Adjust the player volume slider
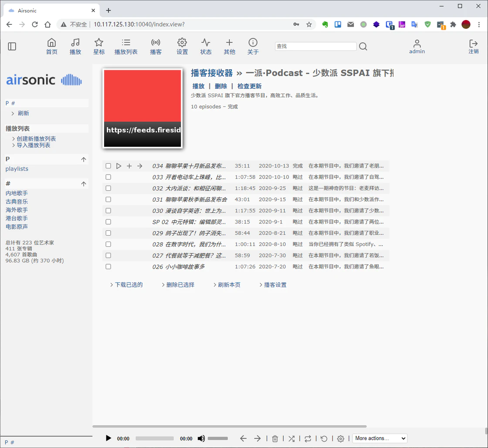This screenshot has height=448, width=488. [x=217, y=438]
